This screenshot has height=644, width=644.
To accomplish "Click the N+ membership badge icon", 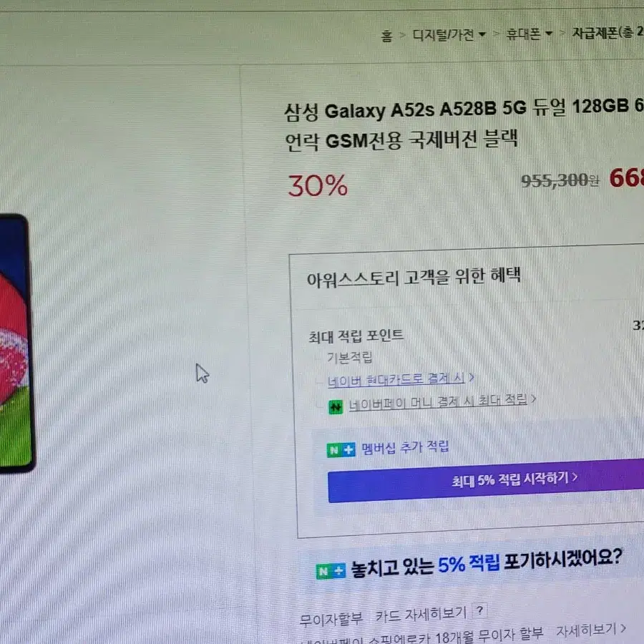I will coord(341,450).
